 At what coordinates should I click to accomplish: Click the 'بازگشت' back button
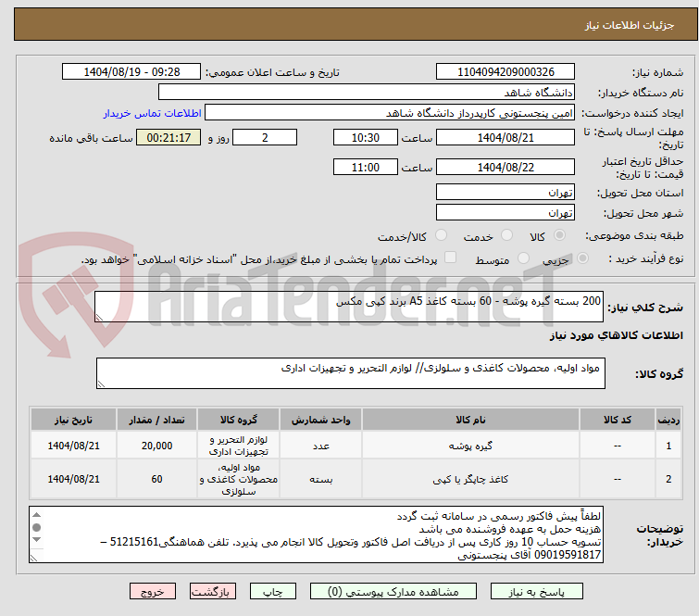point(212,592)
